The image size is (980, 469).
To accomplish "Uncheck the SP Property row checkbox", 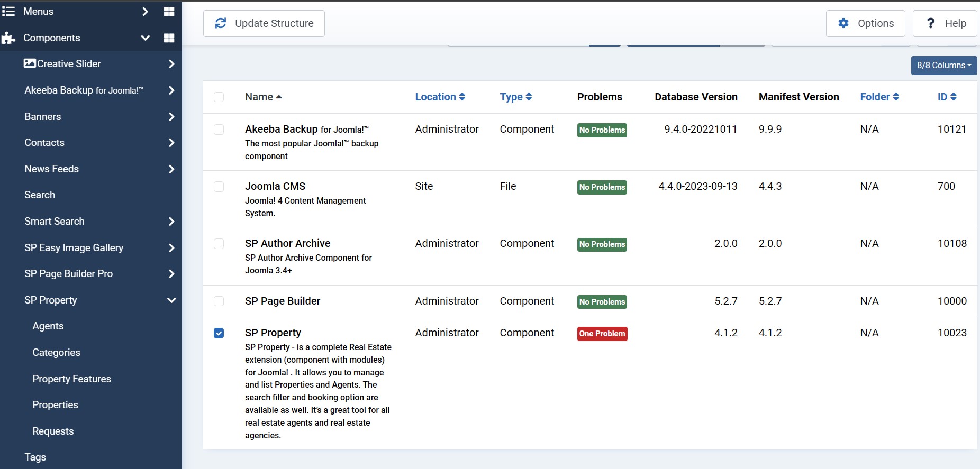I will point(219,333).
